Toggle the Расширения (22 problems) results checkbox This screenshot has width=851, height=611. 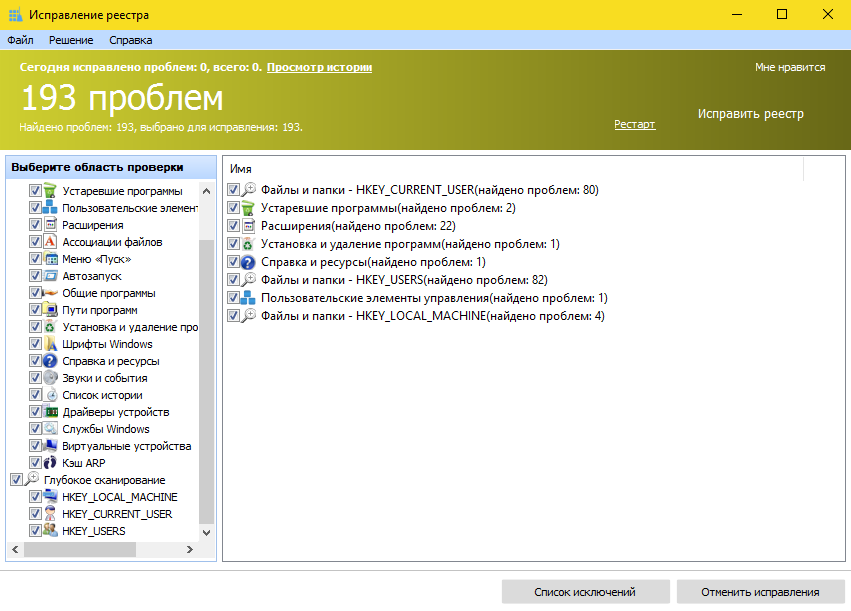coord(233,226)
